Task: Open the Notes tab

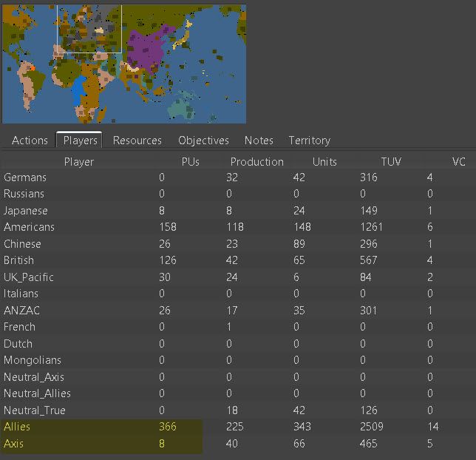Action: pos(259,141)
